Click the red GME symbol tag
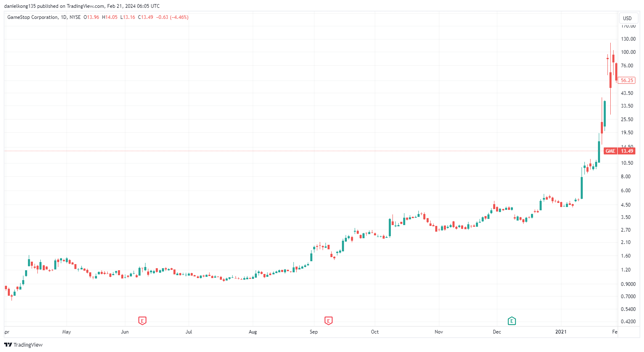Screen dimensions: 644x352 pos(610,151)
